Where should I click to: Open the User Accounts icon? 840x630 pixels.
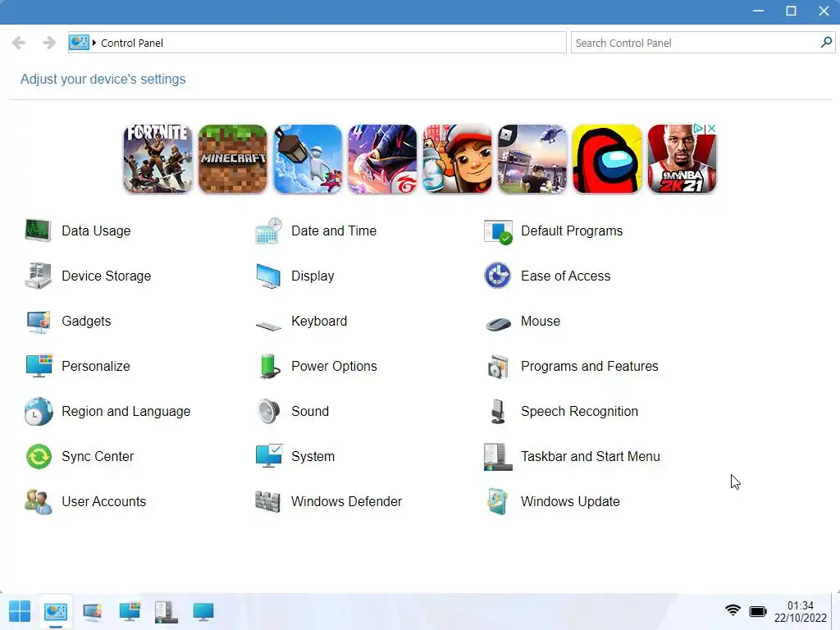[x=38, y=501]
